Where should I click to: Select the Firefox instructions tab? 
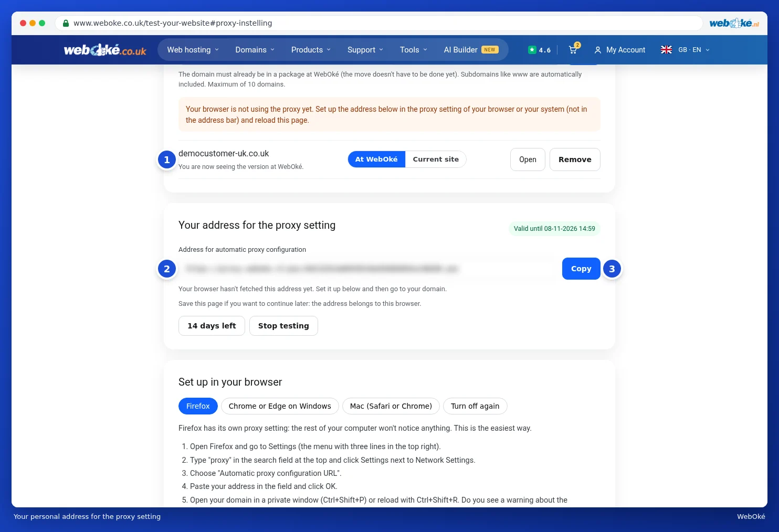click(x=198, y=406)
